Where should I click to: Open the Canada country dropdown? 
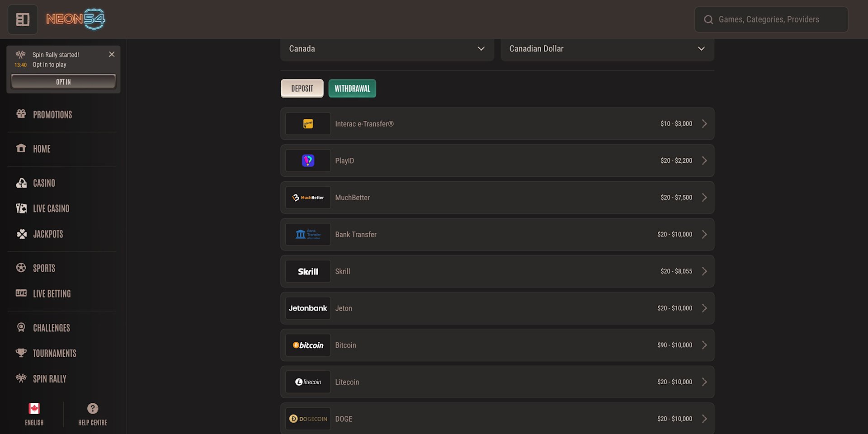pos(387,49)
